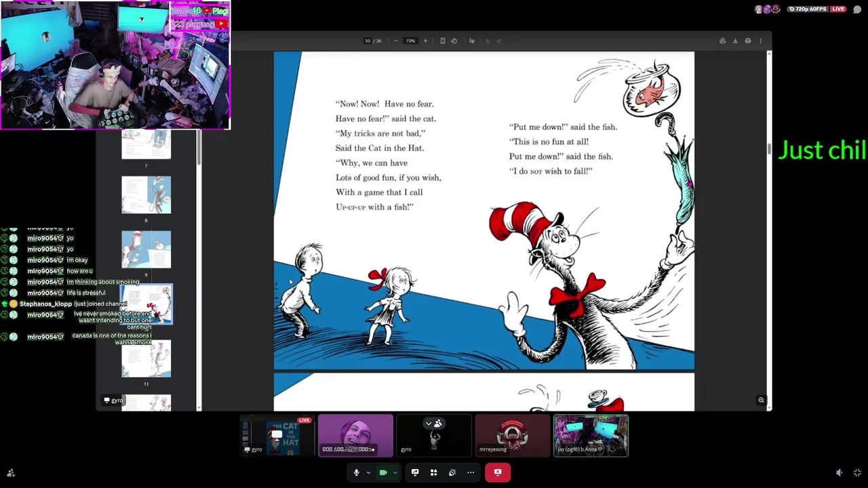Screen dimensions: 868x488
Task: Click the 'Just chil' green overlay text
Action: coord(823,150)
